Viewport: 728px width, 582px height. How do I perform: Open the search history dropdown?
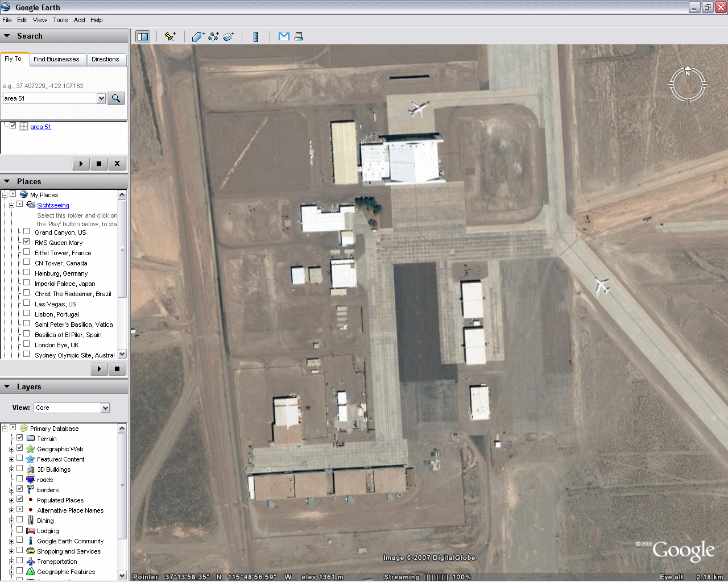[101, 98]
